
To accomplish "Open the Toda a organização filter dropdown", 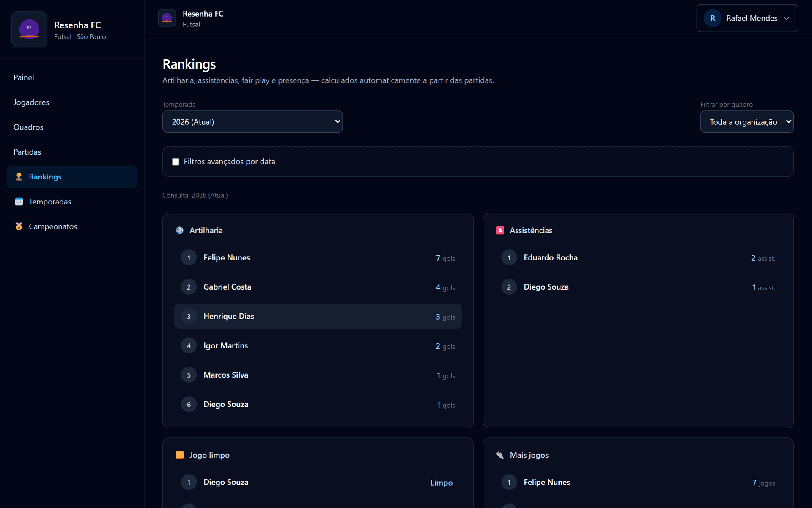I will 747,122.
